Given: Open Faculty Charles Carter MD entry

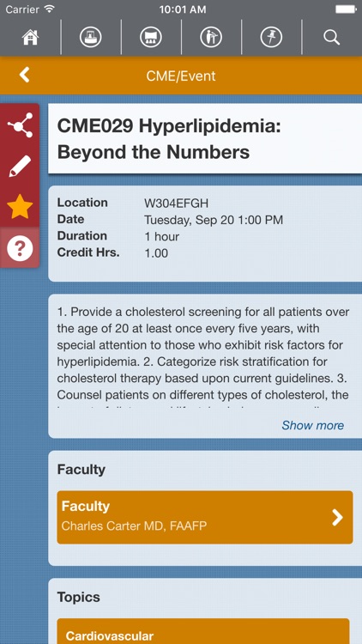Looking at the screenshot, I should pos(205,517).
